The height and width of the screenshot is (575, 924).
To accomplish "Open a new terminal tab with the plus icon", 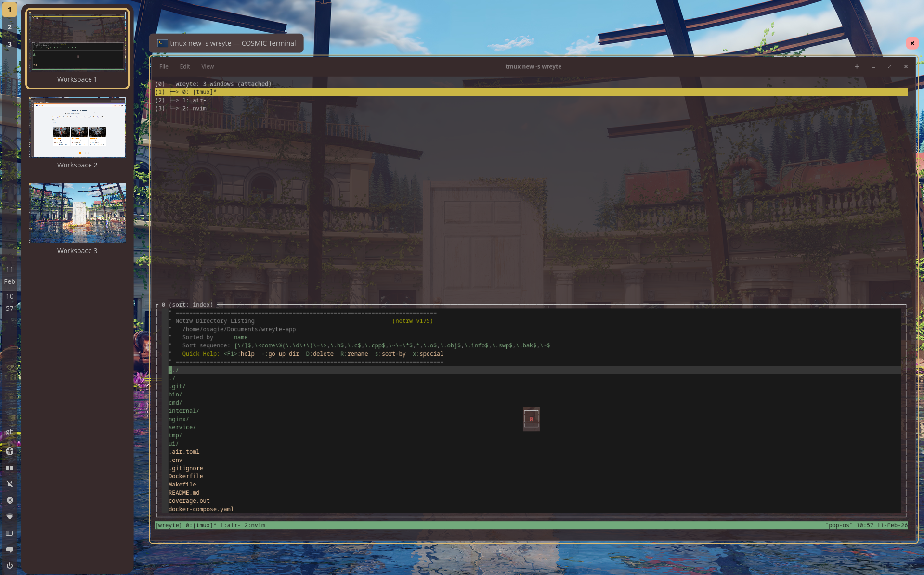I will 857,67.
